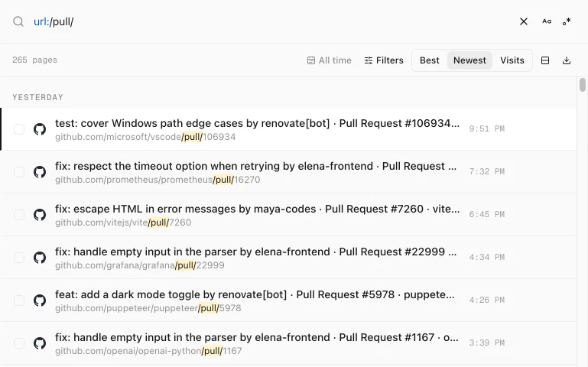Click GitHub icon of vite pull row
The width and height of the screenshot is (588, 367).
click(40, 214)
